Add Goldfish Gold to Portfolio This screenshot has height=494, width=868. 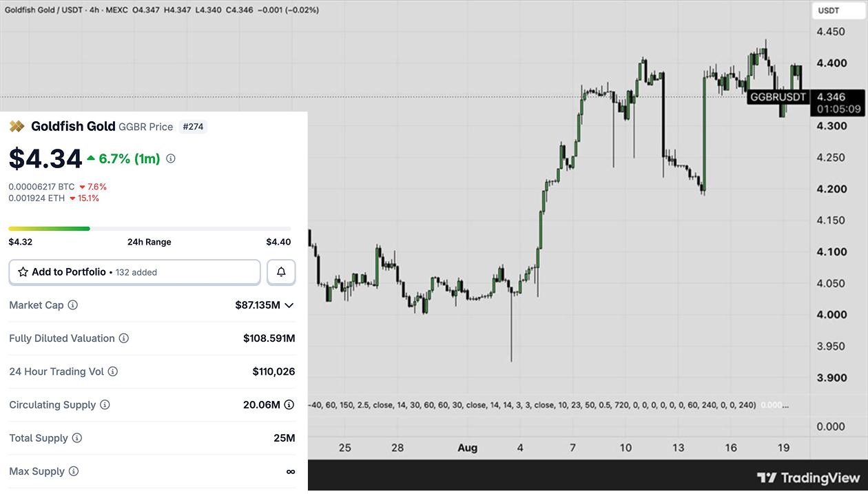pyautogui.click(x=134, y=272)
